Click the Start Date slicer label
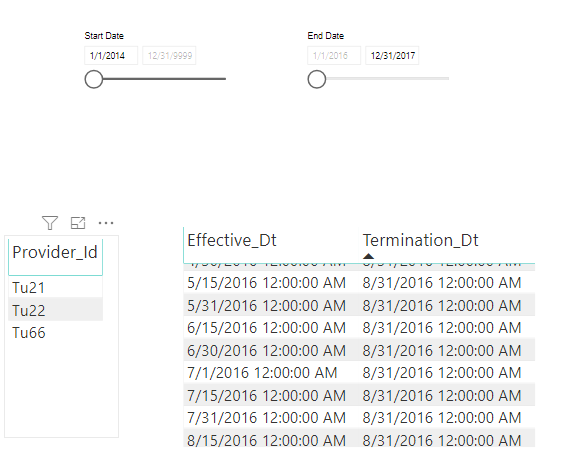This screenshot has height=472, width=567. coord(104,36)
